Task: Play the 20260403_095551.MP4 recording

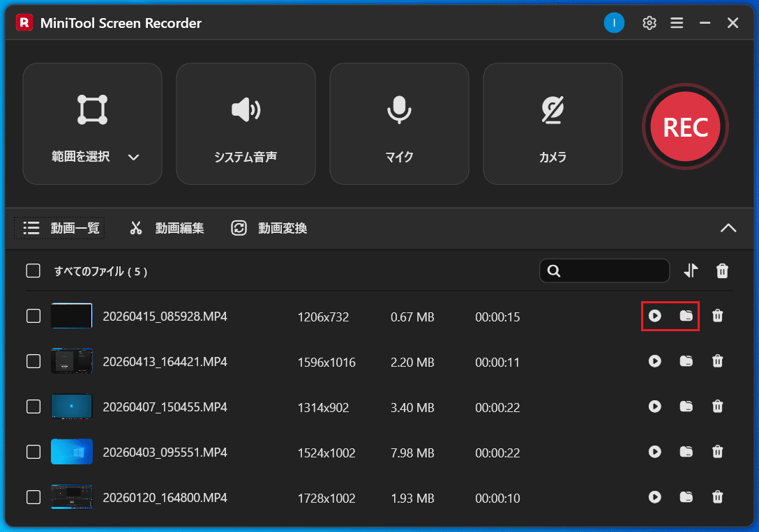Action: click(x=655, y=452)
